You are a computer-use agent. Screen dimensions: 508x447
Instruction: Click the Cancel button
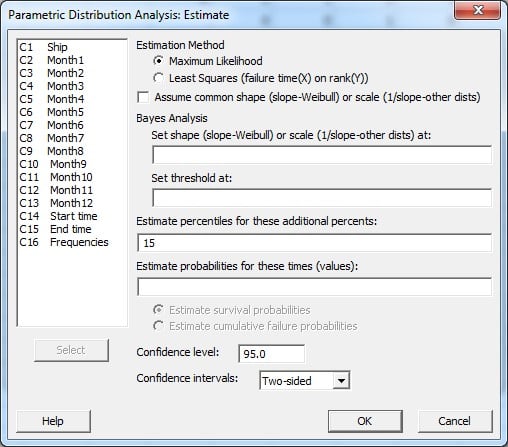tap(455, 421)
